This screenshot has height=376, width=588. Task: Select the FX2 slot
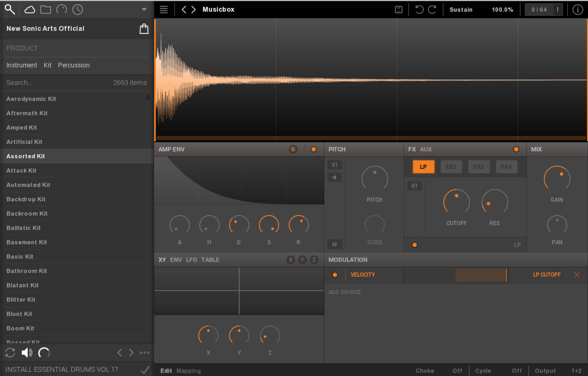[x=451, y=167]
